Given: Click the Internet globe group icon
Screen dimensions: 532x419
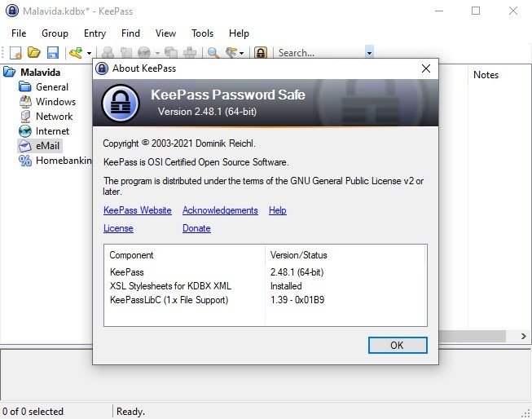Looking at the screenshot, I should pyautogui.click(x=25, y=131).
